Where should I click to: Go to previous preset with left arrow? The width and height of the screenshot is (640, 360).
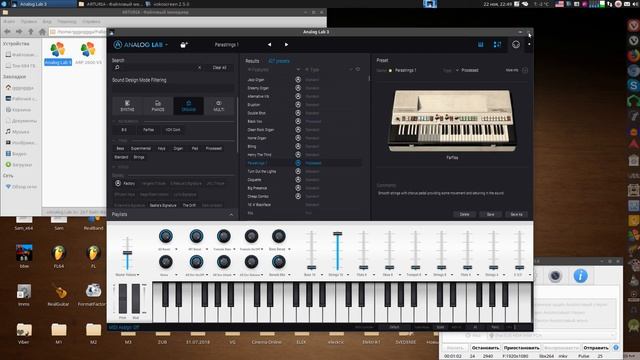pos(269,44)
